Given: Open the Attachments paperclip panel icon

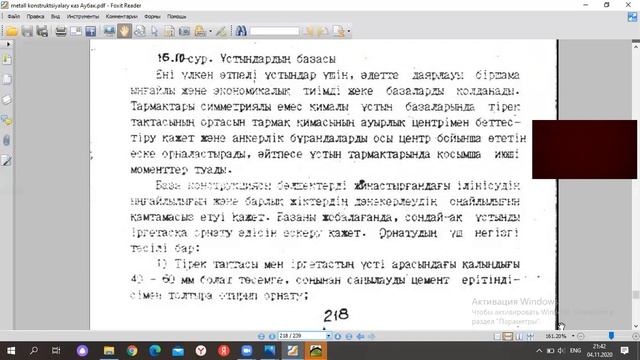Looking at the screenshot, I should coord(7,140).
